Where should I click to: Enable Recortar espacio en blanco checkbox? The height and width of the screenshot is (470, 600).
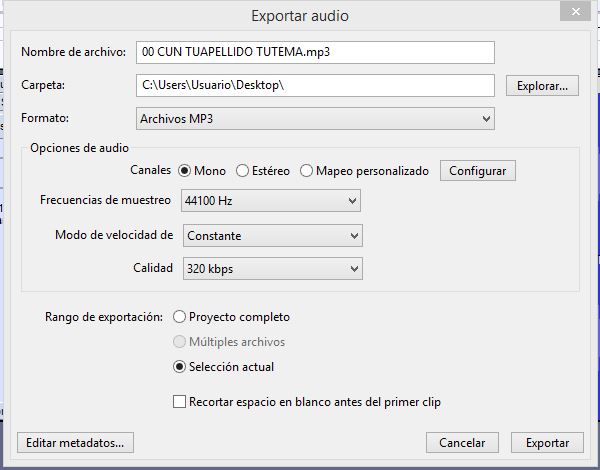tap(180, 402)
